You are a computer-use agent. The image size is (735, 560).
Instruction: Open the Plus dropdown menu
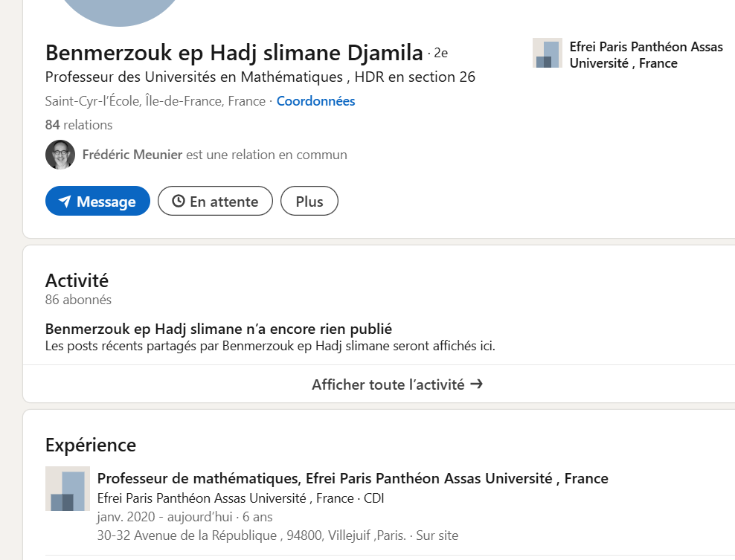309,201
